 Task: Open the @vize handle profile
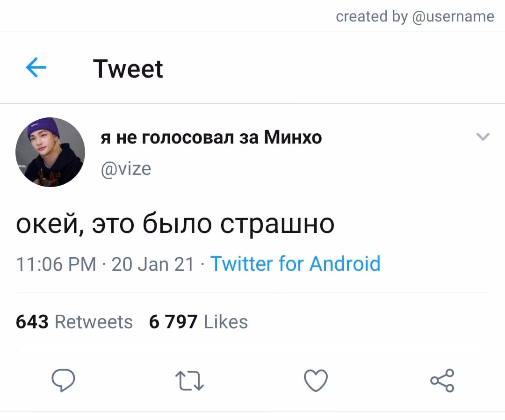point(126,169)
